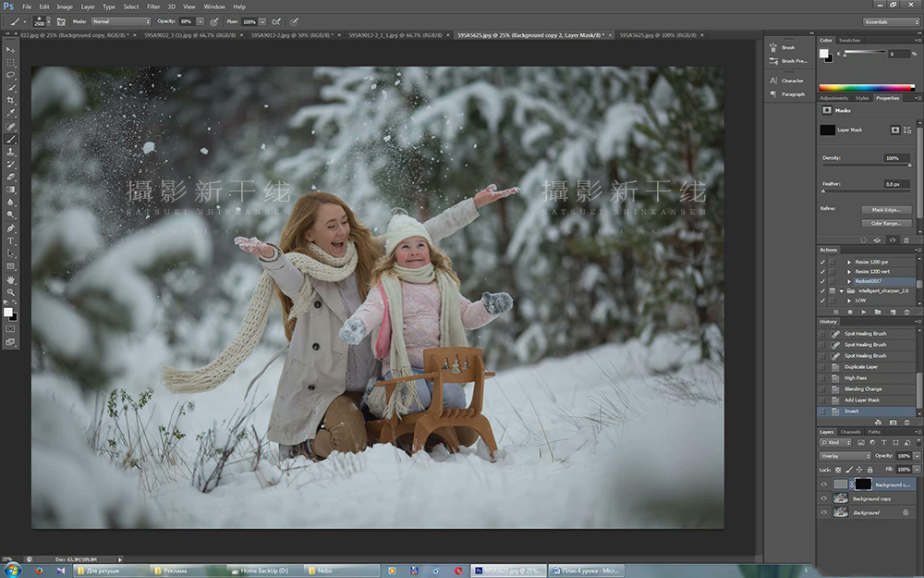Hide the Background layer
This screenshot has width=924, height=578.
(x=824, y=512)
